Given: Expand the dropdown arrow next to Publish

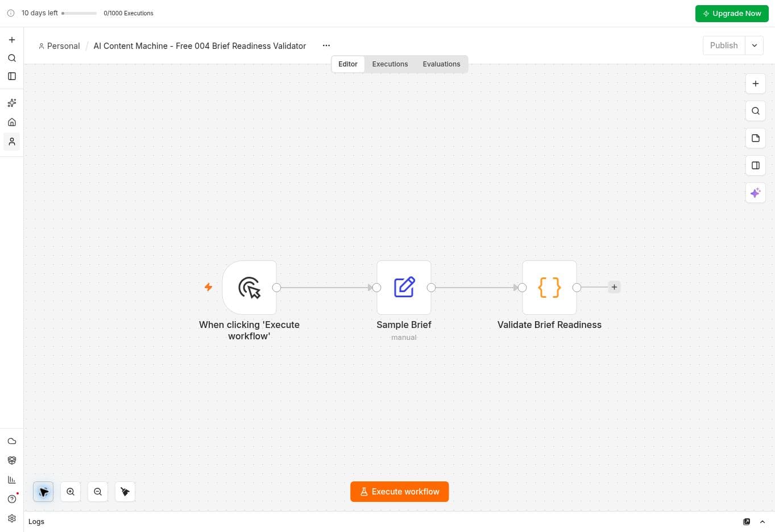Looking at the screenshot, I should (755, 45).
